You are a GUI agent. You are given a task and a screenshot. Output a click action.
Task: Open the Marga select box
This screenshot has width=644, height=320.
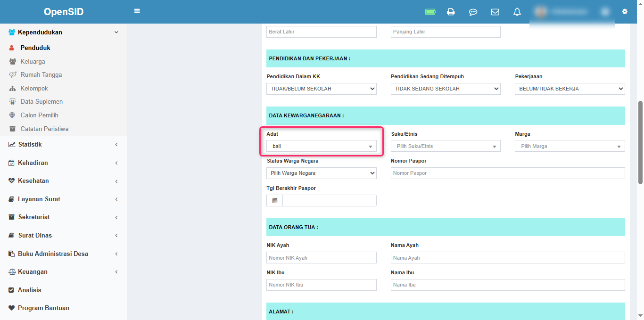click(x=570, y=146)
